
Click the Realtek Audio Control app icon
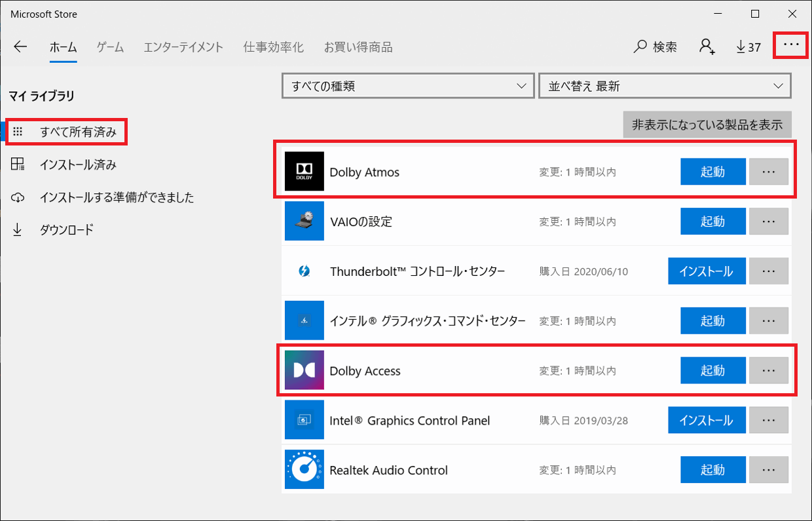(x=304, y=470)
